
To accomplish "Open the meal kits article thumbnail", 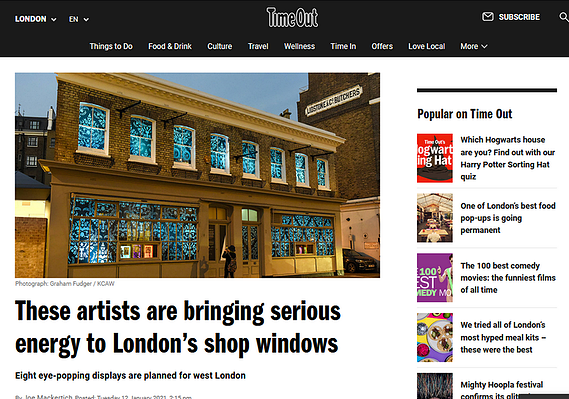I will (435, 337).
